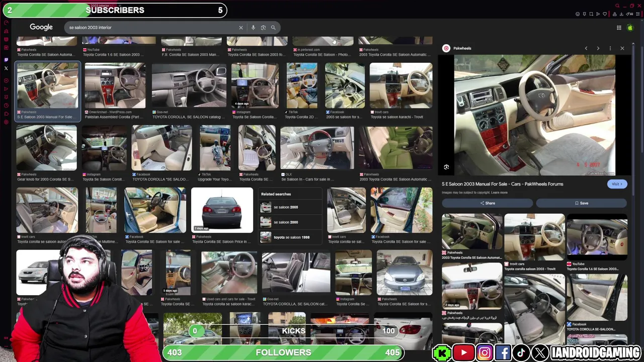The height and width of the screenshot is (362, 644).
Task: Click Facebook icon in stream overlay
Action: (503, 353)
